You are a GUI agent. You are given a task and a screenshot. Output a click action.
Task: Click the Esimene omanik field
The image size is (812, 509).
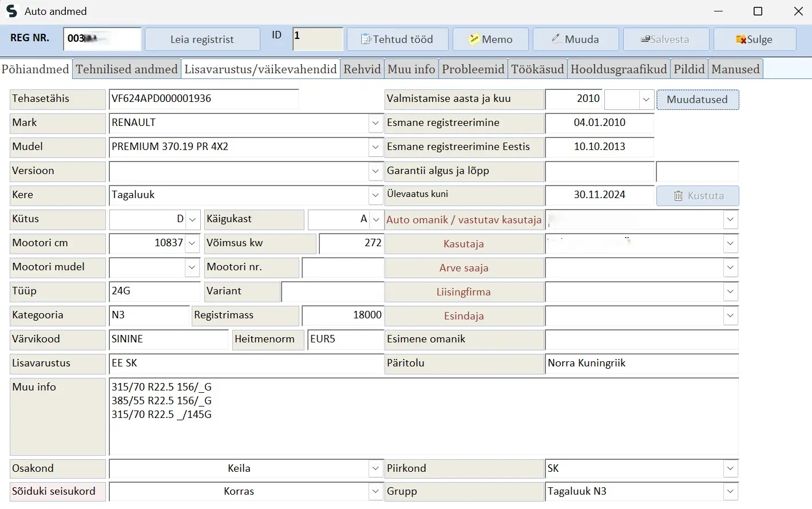(642, 340)
